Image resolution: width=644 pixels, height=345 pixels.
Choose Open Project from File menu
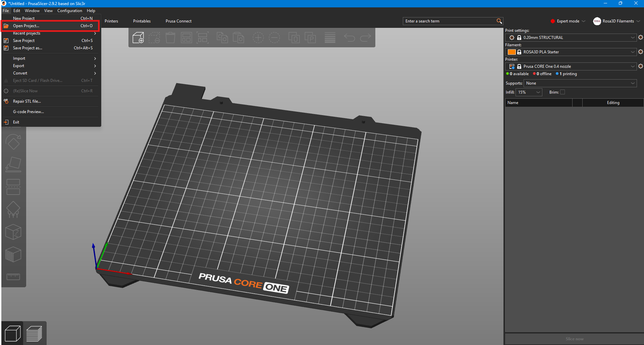(26, 26)
